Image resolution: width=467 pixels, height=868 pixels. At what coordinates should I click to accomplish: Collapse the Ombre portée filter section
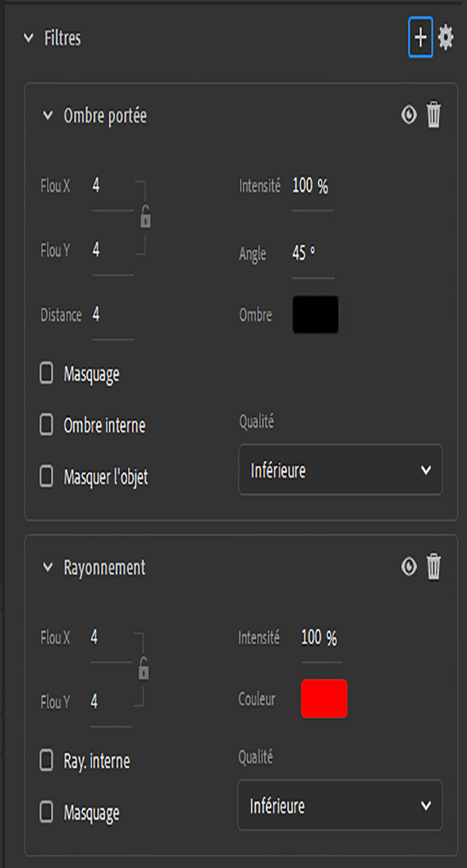pyautogui.click(x=50, y=114)
